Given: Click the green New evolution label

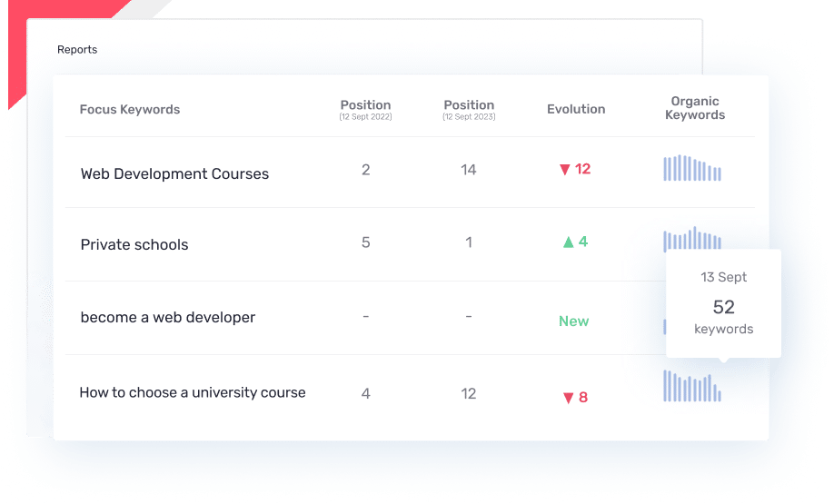Looking at the screenshot, I should pyautogui.click(x=573, y=321).
